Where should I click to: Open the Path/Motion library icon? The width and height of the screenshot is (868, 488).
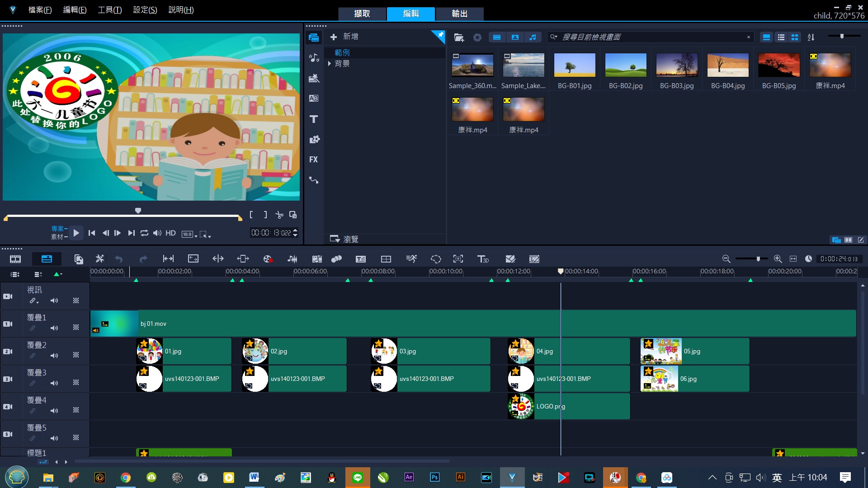coord(314,180)
